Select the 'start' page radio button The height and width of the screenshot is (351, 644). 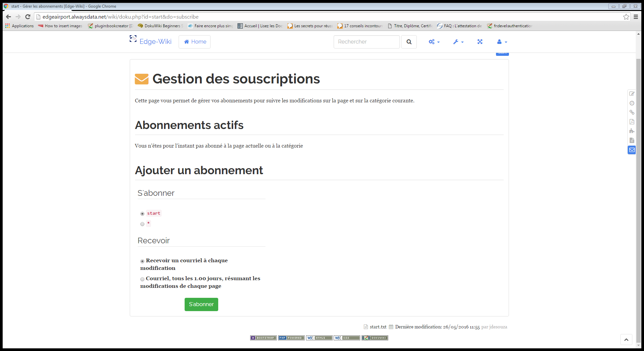point(142,214)
